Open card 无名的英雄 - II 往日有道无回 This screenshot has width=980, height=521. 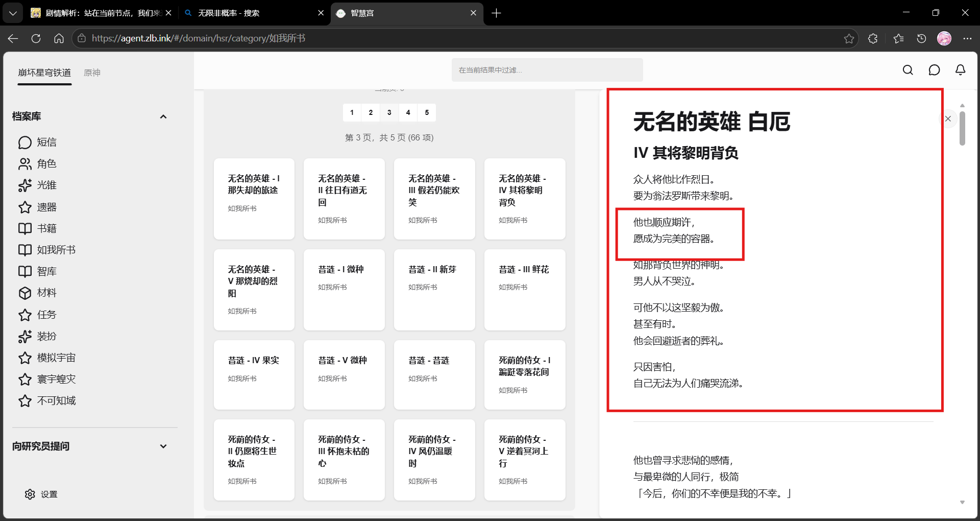pyautogui.click(x=344, y=199)
